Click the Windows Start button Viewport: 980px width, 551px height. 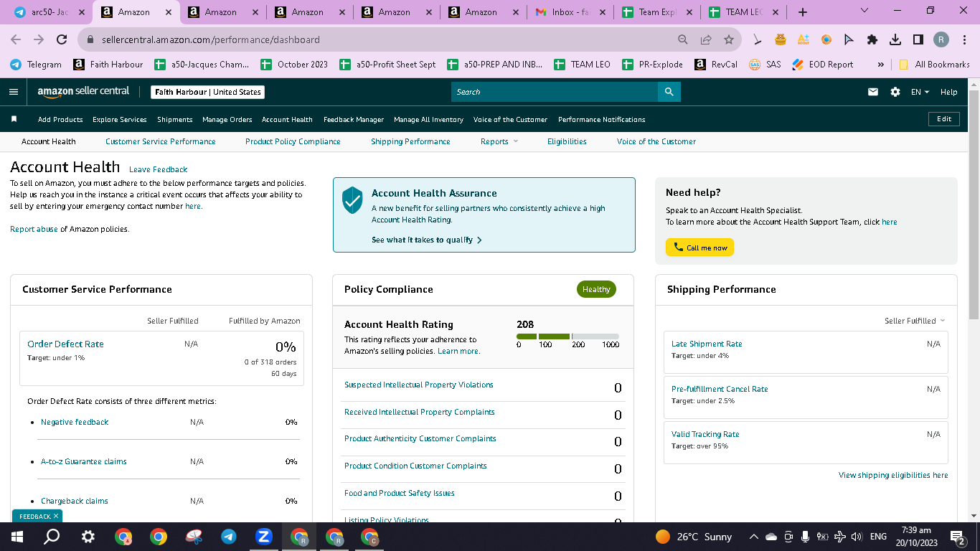tap(17, 537)
